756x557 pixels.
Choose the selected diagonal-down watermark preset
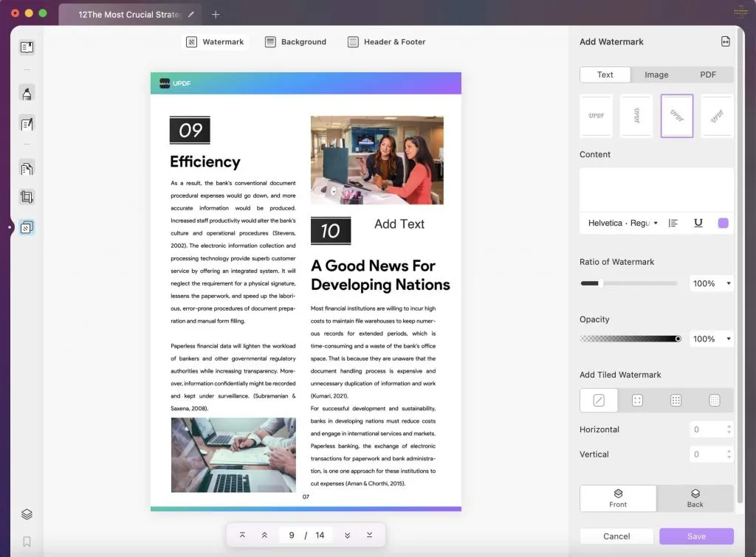coord(677,116)
